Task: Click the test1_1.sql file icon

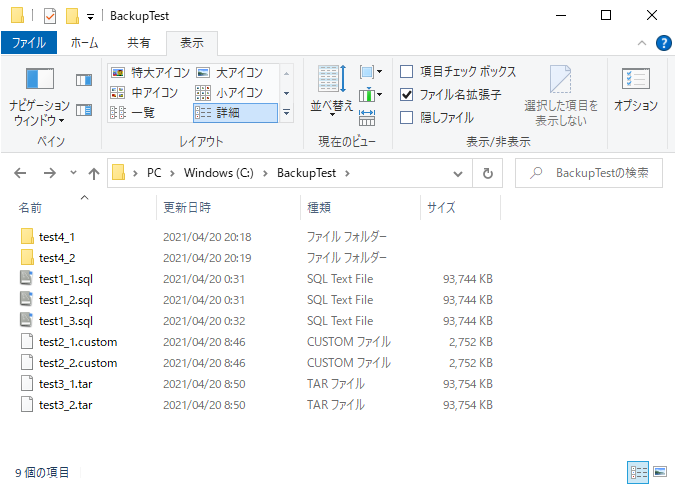Action: click(x=27, y=278)
